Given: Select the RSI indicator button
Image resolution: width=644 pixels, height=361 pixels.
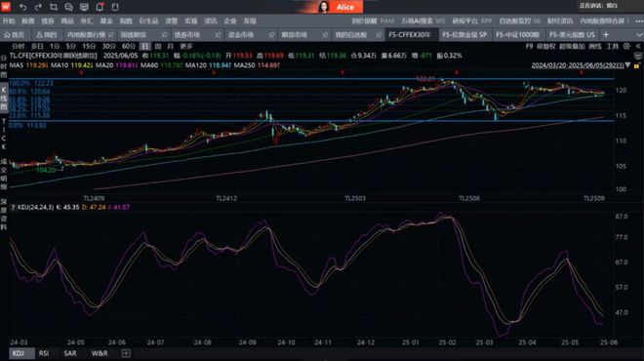Looking at the screenshot, I should (x=44, y=353).
